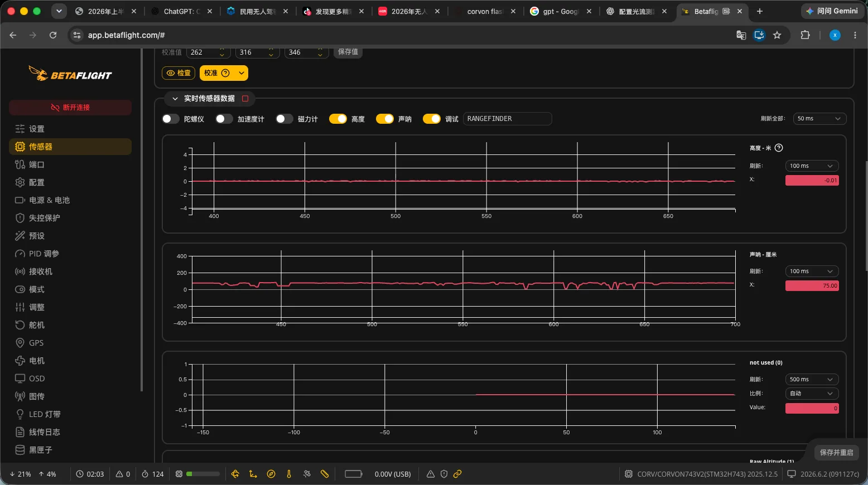The image size is (868, 485).
Task: Click the 接收机 receiver signal icon
Action: [x=20, y=271]
